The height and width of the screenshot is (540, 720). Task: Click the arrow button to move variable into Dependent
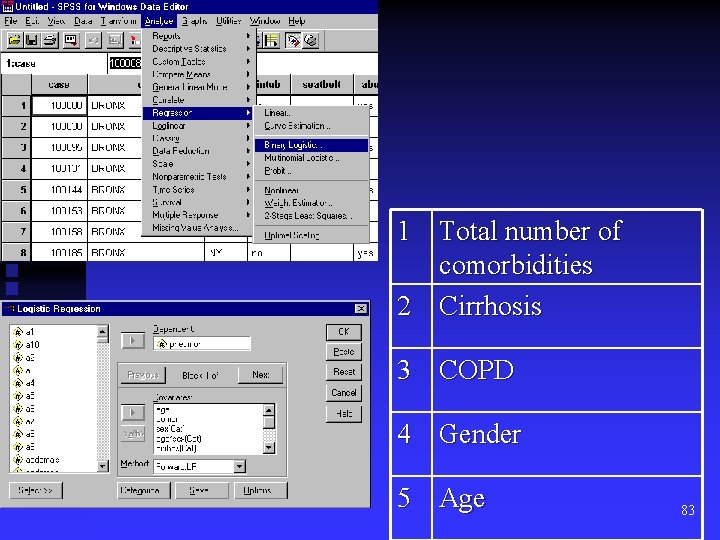(x=133, y=341)
